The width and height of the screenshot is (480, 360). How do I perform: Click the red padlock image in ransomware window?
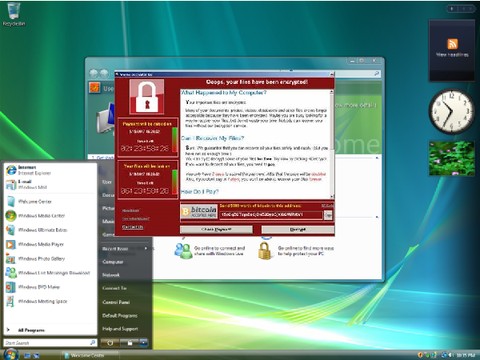pos(147,97)
